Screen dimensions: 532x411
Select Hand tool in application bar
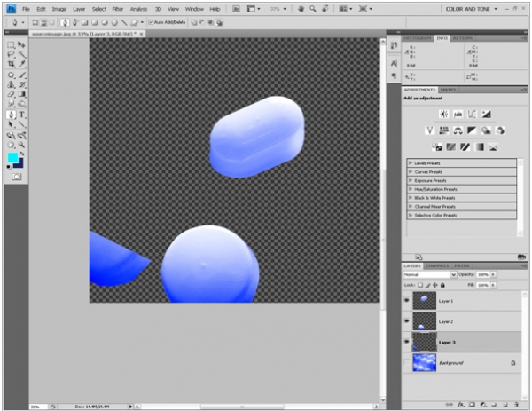click(301, 9)
